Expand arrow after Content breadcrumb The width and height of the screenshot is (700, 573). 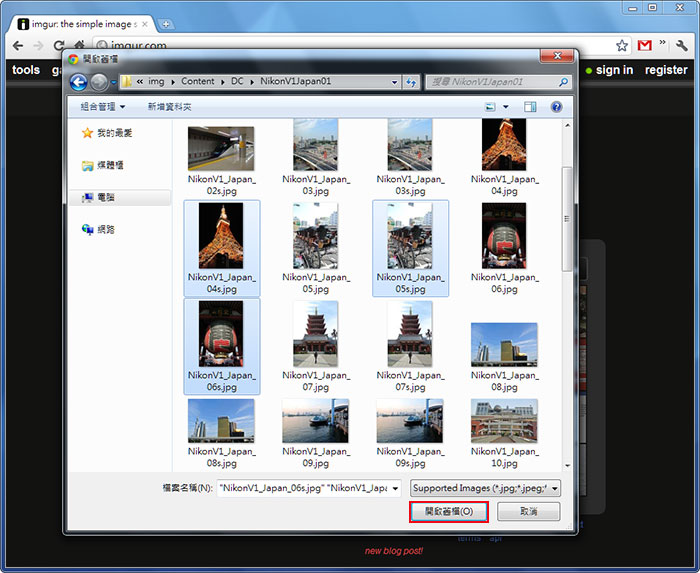[222, 82]
